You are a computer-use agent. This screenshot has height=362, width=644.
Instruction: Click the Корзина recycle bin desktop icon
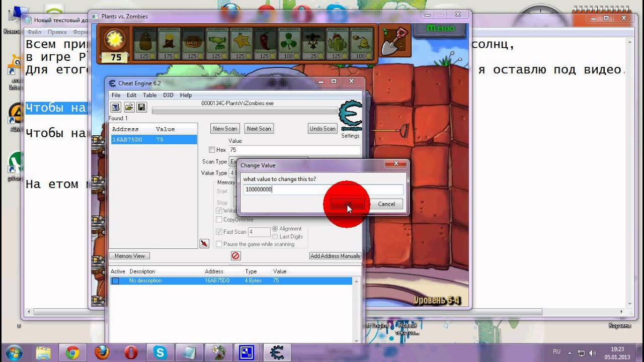pos(619,325)
